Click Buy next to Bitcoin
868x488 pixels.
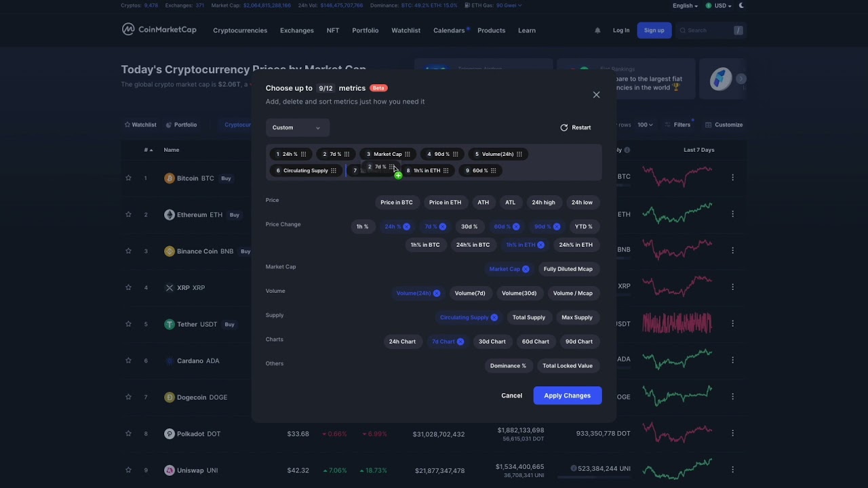click(226, 178)
